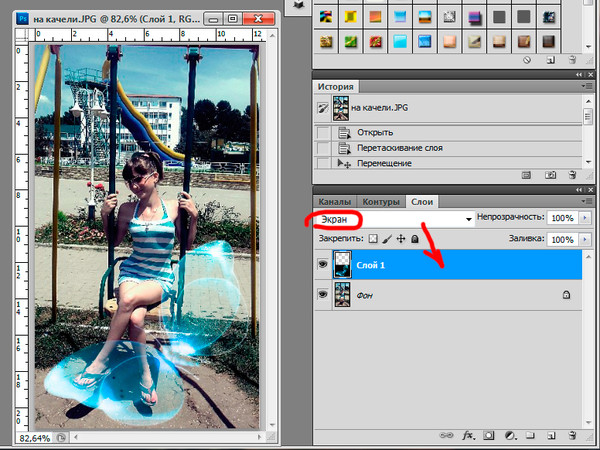Click the history snapshot thumbnail на качели.JPG
This screenshot has width=600, height=450.
(x=341, y=108)
